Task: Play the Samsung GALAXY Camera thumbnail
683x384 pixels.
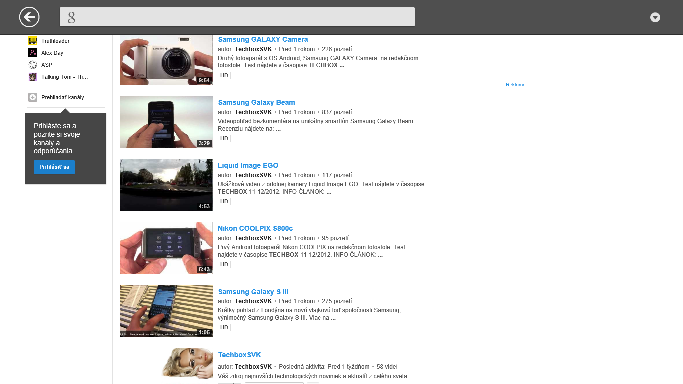Action: pos(166,60)
